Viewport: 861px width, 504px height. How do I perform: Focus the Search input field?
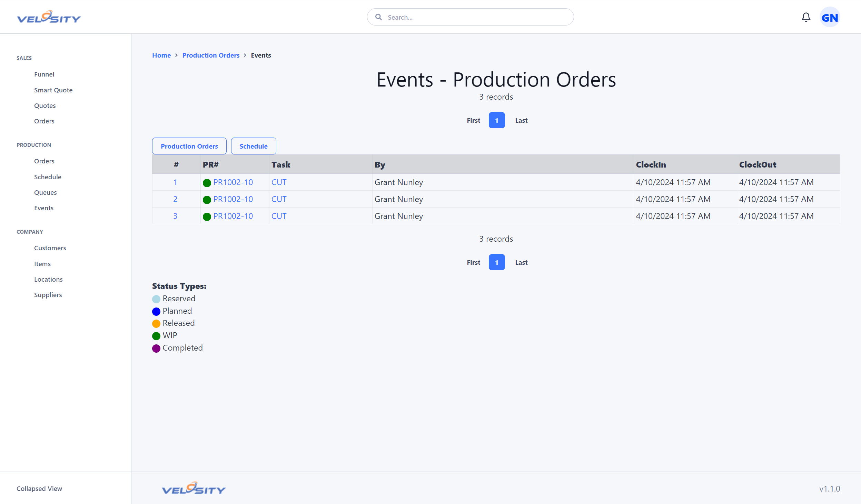pos(470,17)
